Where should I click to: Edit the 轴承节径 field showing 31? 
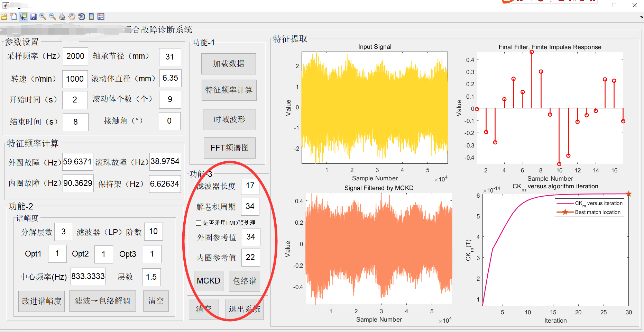[x=170, y=57]
